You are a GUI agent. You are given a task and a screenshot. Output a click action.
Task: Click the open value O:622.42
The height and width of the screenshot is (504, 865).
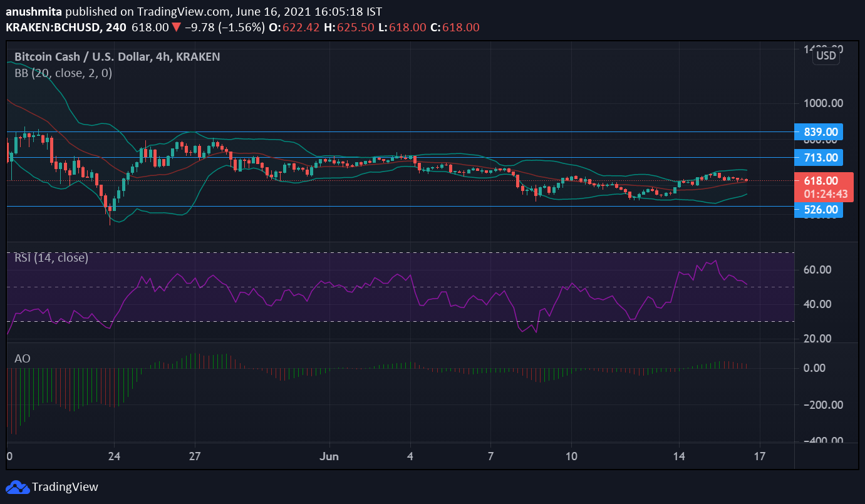coord(294,27)
